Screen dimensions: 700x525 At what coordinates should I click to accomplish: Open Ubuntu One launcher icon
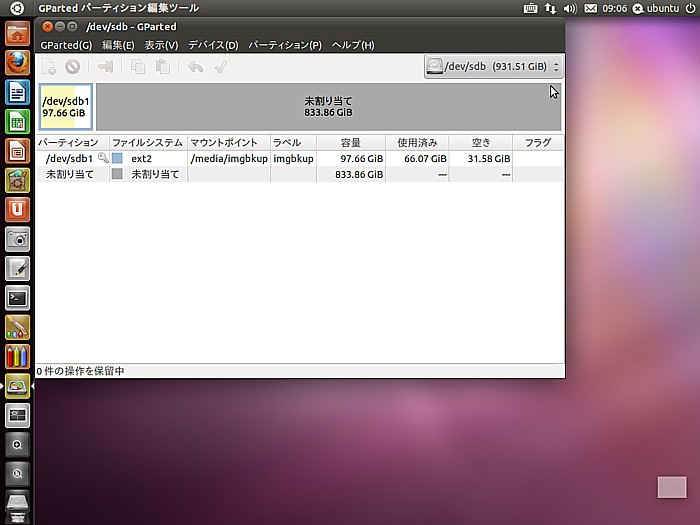pos(17,210)
